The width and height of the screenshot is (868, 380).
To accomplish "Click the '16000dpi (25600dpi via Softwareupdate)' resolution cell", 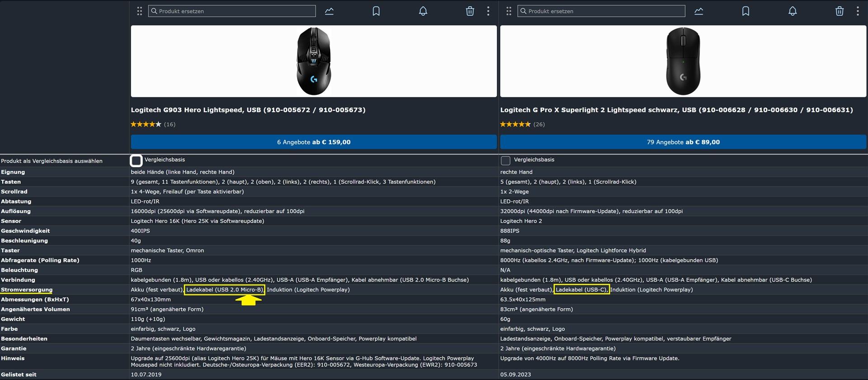I will point(217,211).
